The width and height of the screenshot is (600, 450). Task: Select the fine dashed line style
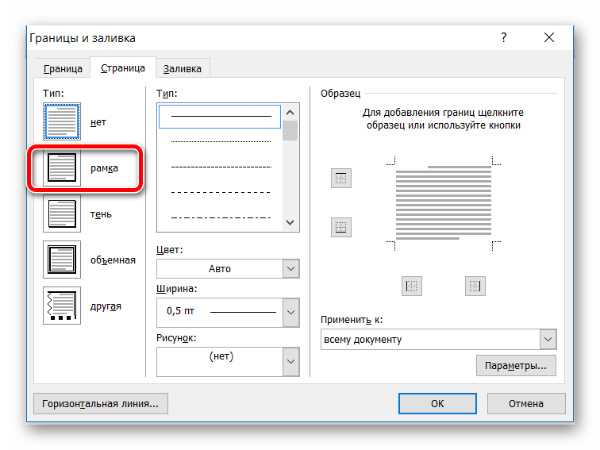click(x=221, y=167)
